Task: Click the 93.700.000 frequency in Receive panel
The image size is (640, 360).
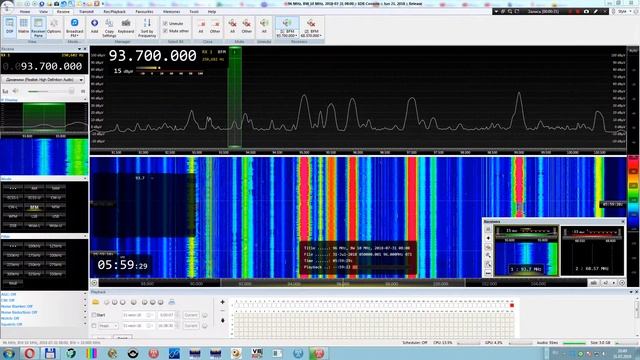Action: tap(51, 66)
